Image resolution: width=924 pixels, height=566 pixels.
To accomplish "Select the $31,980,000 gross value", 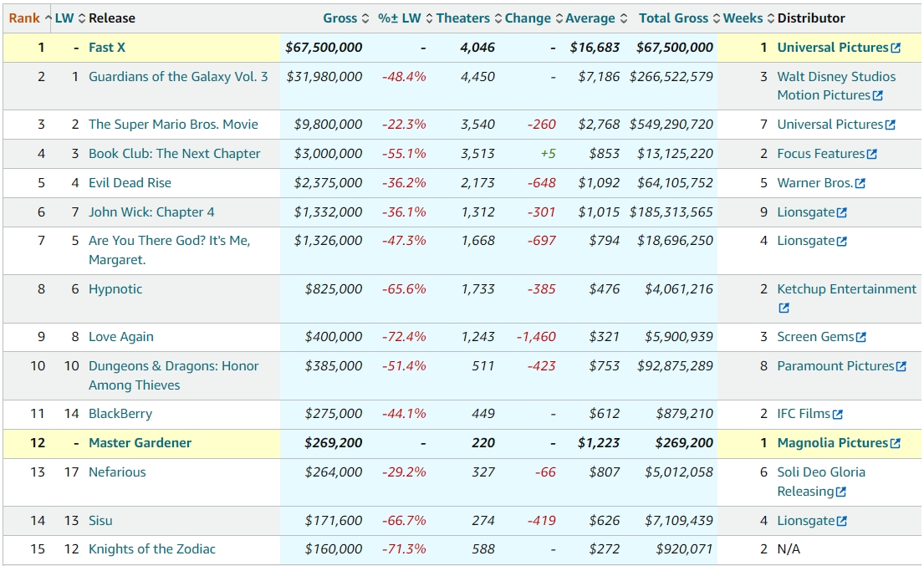I will [x=324, y=77].
